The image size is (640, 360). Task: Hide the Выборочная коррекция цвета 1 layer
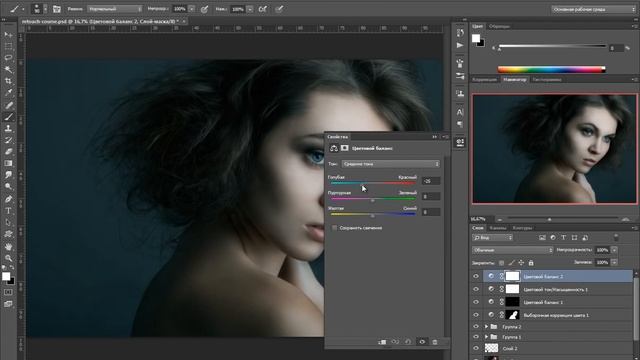point(476,315)
